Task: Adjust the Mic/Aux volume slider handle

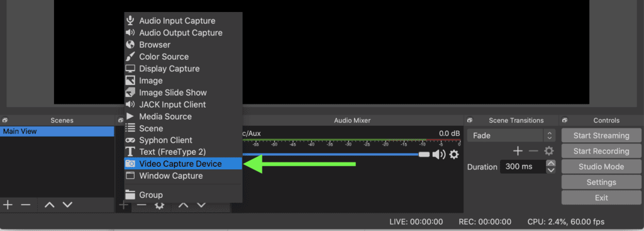Action: [424, 155]
